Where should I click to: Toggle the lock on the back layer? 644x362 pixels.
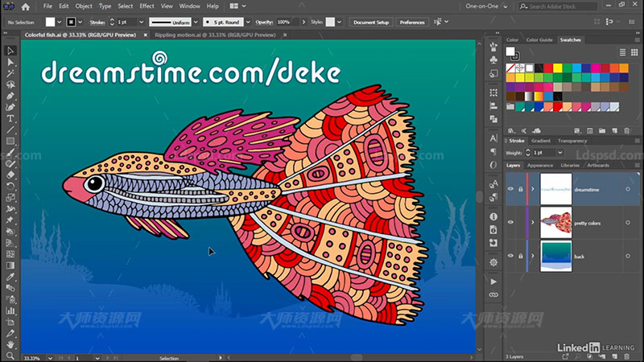[520, 256]
